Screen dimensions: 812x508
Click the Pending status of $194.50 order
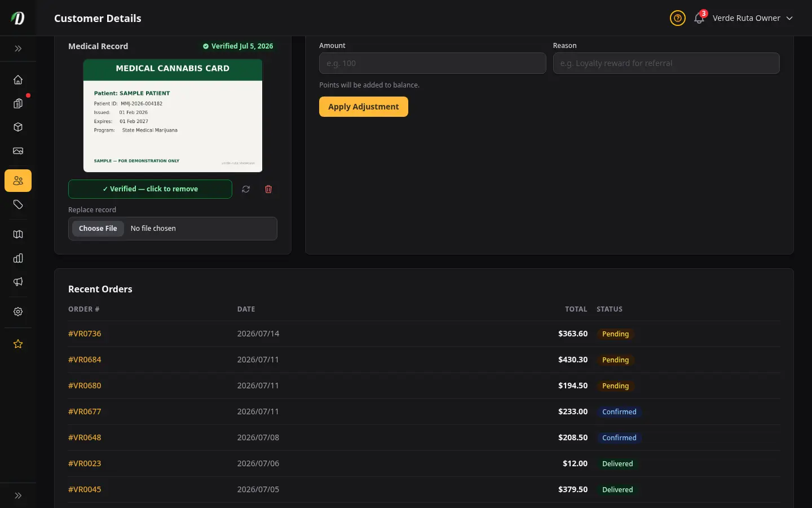616,386
